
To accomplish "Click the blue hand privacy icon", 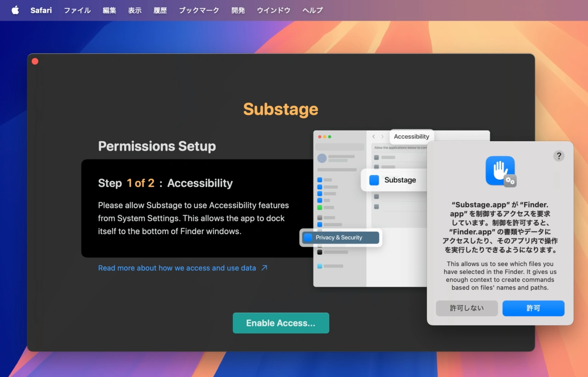I will click(500, 171).
